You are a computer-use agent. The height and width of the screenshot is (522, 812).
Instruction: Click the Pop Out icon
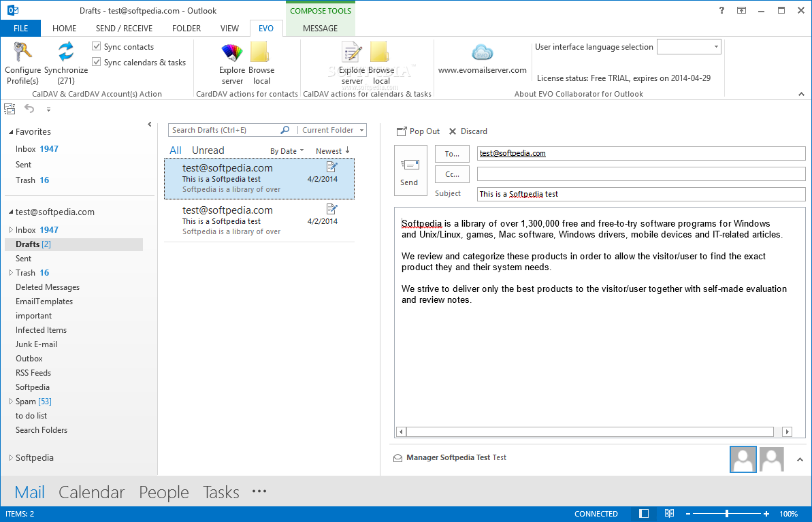[402, 131]
